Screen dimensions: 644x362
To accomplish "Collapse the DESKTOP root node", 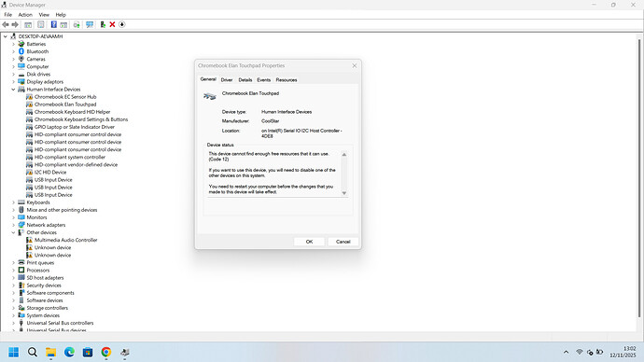I will pos(6,36).
